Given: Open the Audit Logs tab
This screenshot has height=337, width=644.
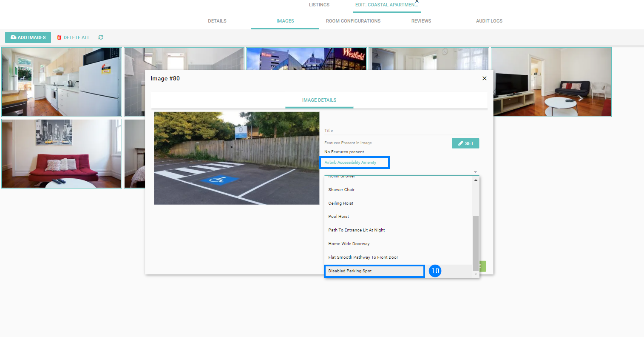Looking at the screenshot, I should click(489, 21).
